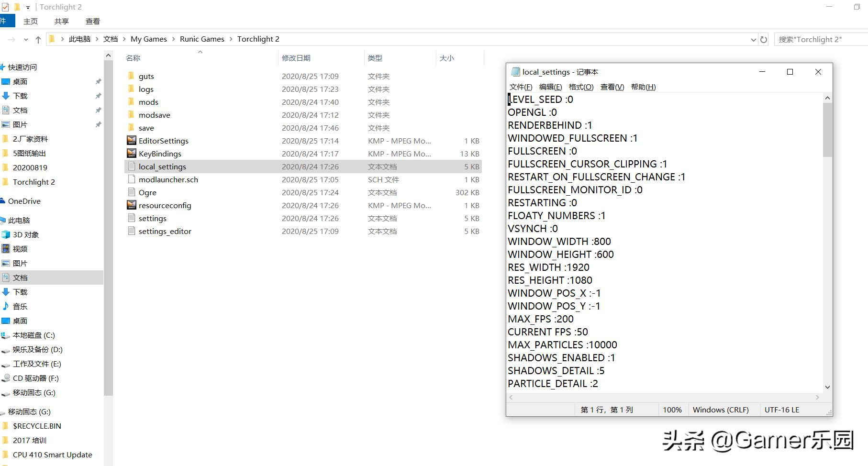
Task: Open the guts folder icon
Action: (x=131, y=76)
